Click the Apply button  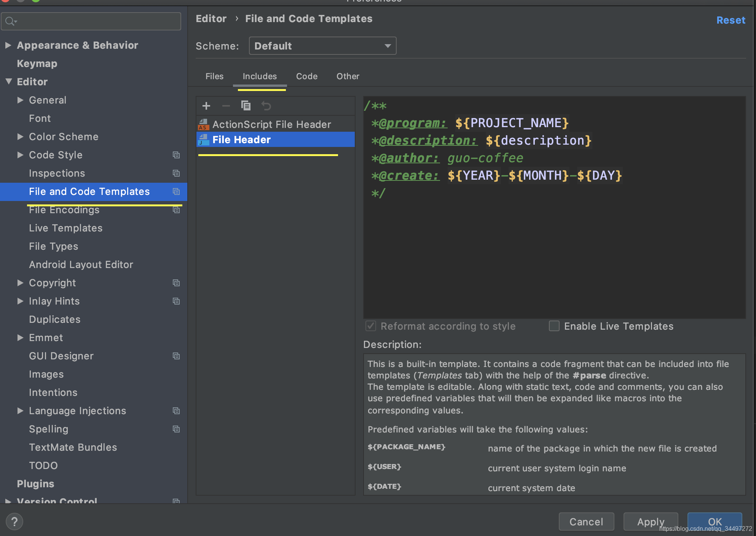pos(651,522)
